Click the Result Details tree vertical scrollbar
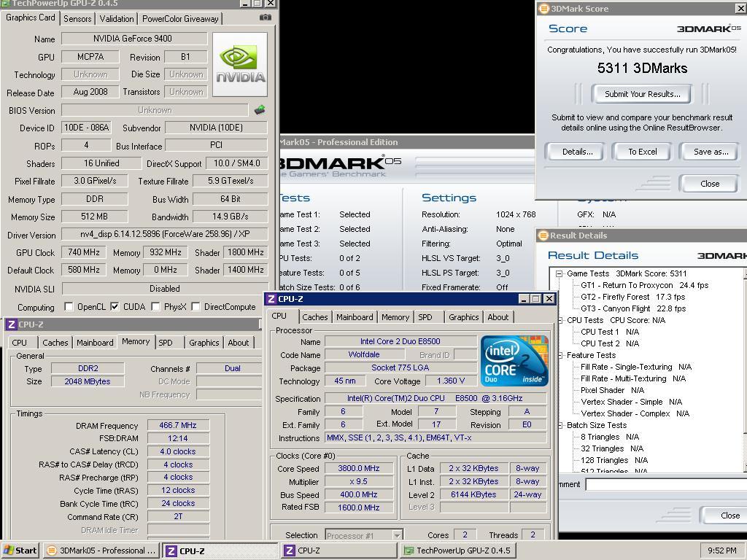Screen dimensions: 747x560 pyautogui.click(x=745, y=370)
